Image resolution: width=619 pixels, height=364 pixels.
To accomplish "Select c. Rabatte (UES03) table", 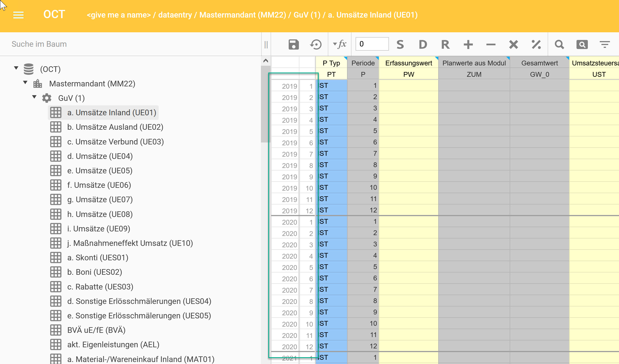I will click(x=100, y=287).
